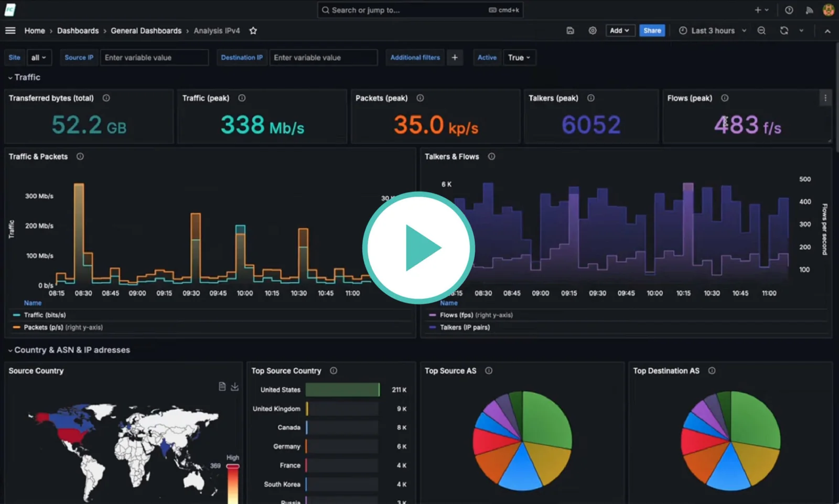Click the add filter plus button
839x504 pixels.
(455, 58)
